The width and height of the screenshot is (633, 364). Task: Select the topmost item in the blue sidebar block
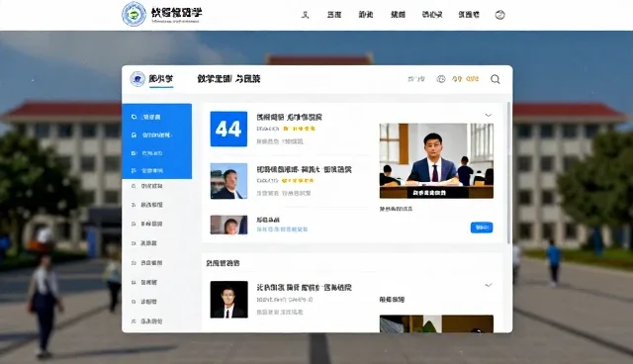[x=156, y=117]
